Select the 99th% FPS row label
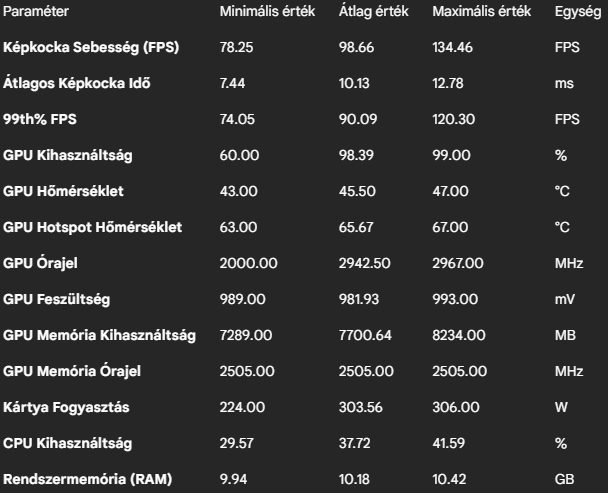Viewport: 608px width, 493px height. click(40, 119)
